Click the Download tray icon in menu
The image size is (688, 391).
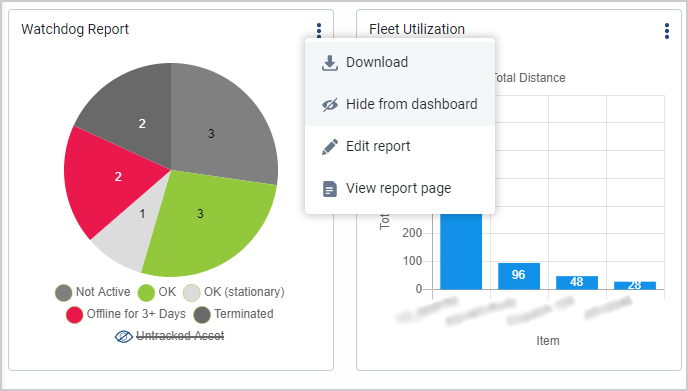330,63
